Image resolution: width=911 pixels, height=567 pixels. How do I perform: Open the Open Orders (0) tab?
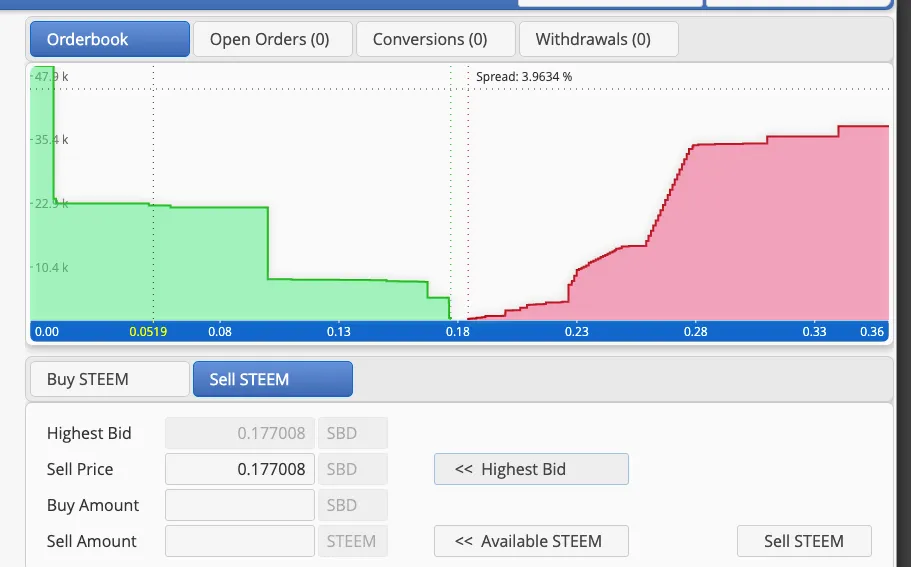pos(272,39)
